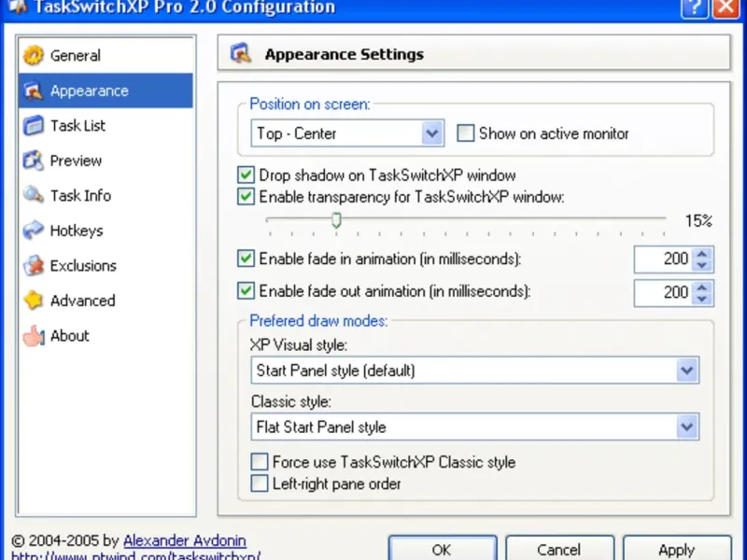Click the Hotkeys arrow icon
Image resolution: width=747 pixels, height=560 pixels.
[x=34, y=231]
